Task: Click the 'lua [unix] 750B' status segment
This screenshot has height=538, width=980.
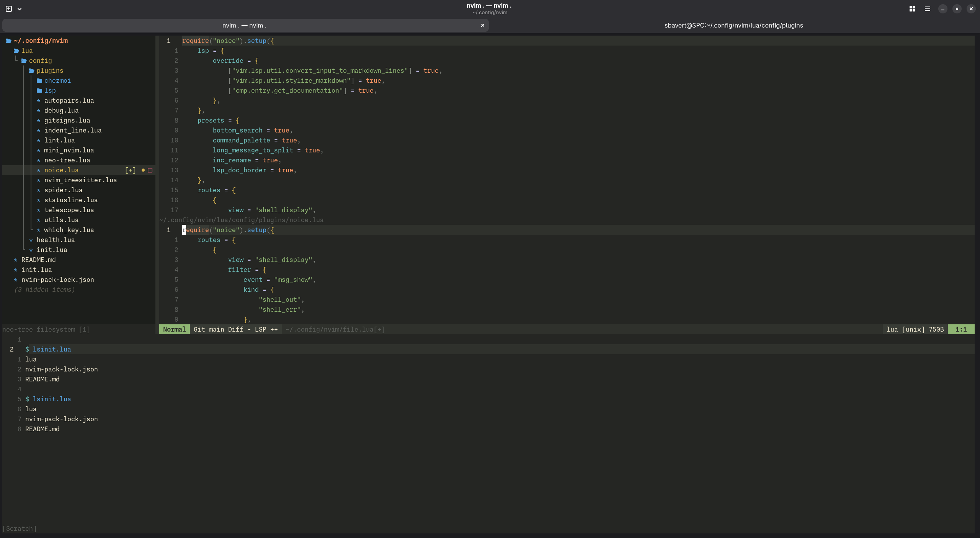Action: click(915, 329)
